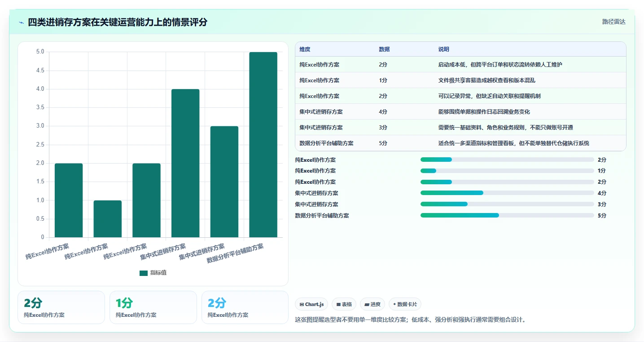Click the progress bar labeled 1分
644x342 pixels.
pyautogui.click(x=507, y=171)
